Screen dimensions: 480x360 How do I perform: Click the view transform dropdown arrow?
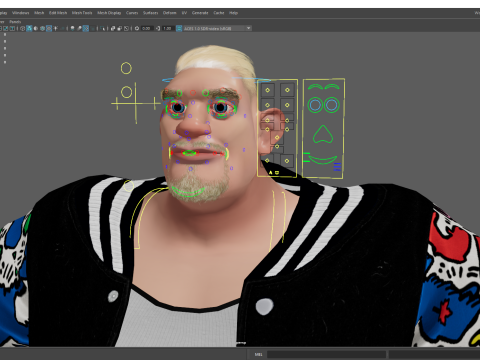click(x=248, y=28)
